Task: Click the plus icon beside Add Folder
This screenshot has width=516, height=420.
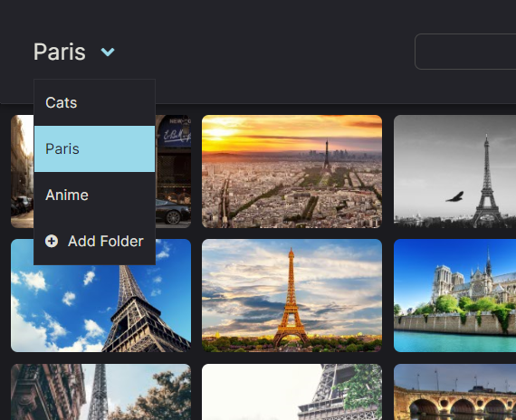Action: (x=52, y=242)
